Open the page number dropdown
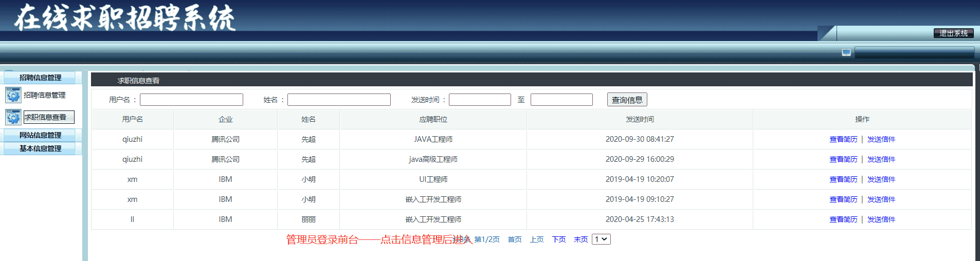980x261 pixels. coord(601,239)
